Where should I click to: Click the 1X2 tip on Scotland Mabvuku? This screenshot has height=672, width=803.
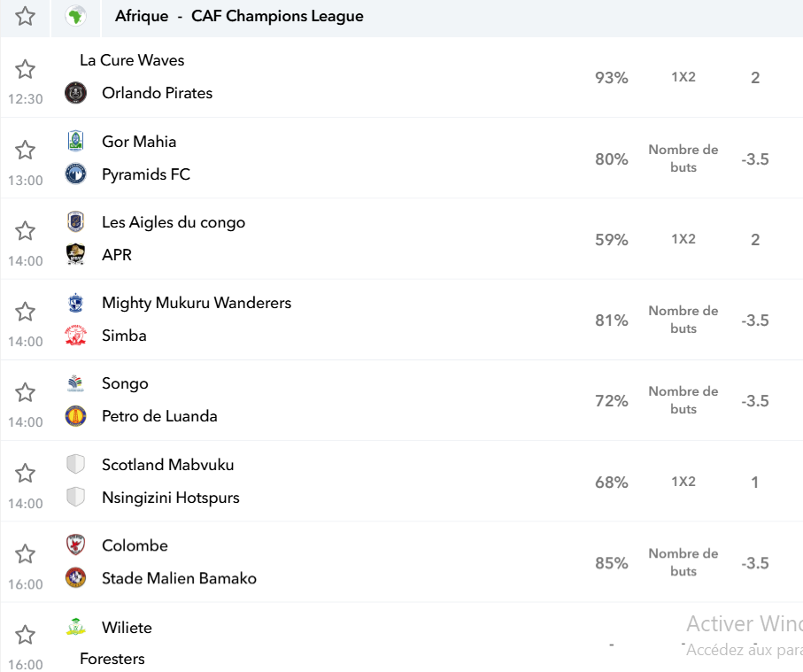[683, 482]
